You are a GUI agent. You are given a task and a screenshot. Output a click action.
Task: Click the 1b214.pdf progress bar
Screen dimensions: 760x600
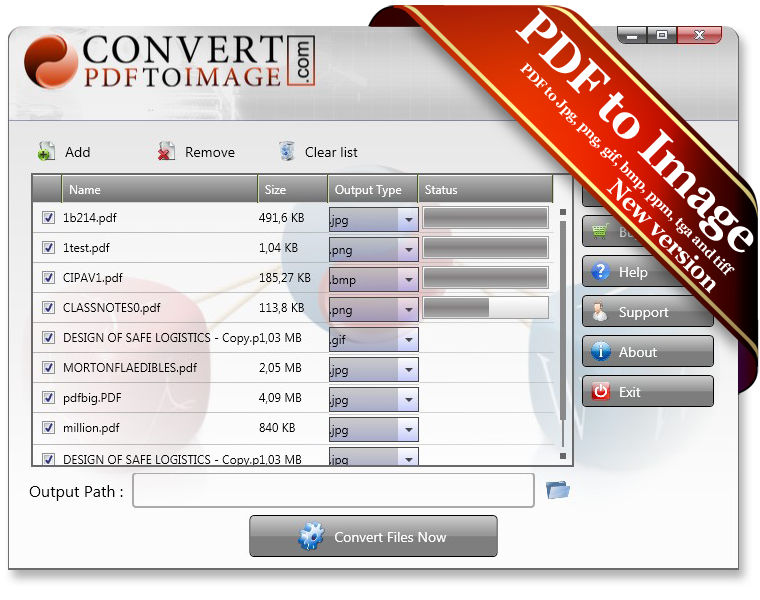click(x=485, y=218)
